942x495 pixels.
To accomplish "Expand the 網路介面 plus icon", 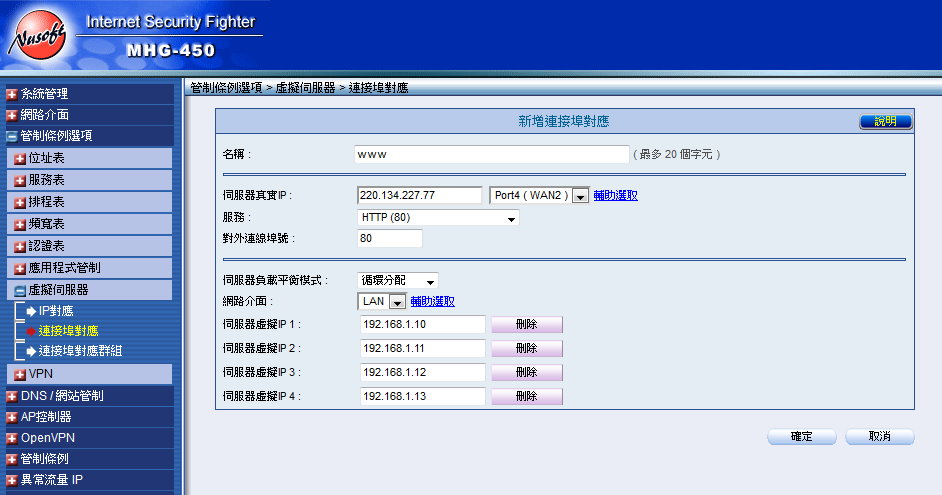I will click(x=12, y=115).
